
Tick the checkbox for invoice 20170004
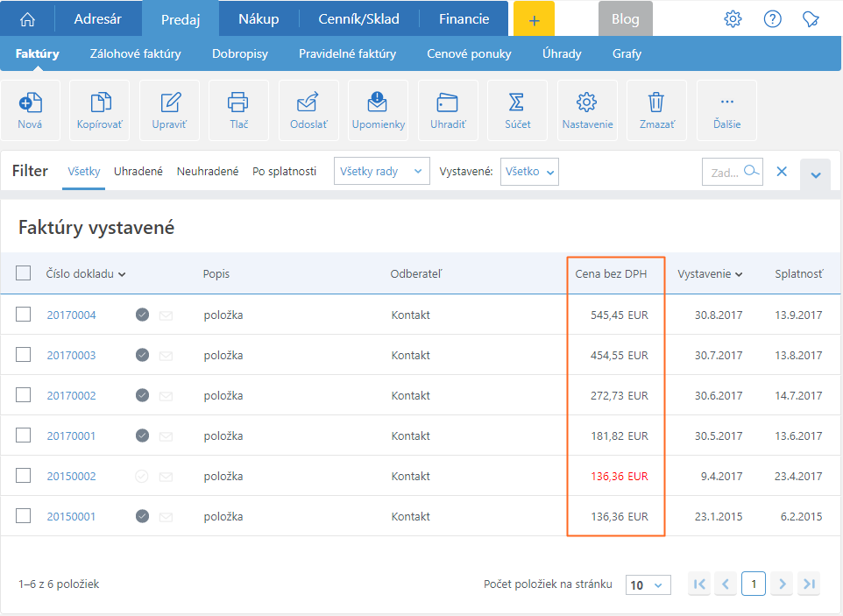pos(24,315)
